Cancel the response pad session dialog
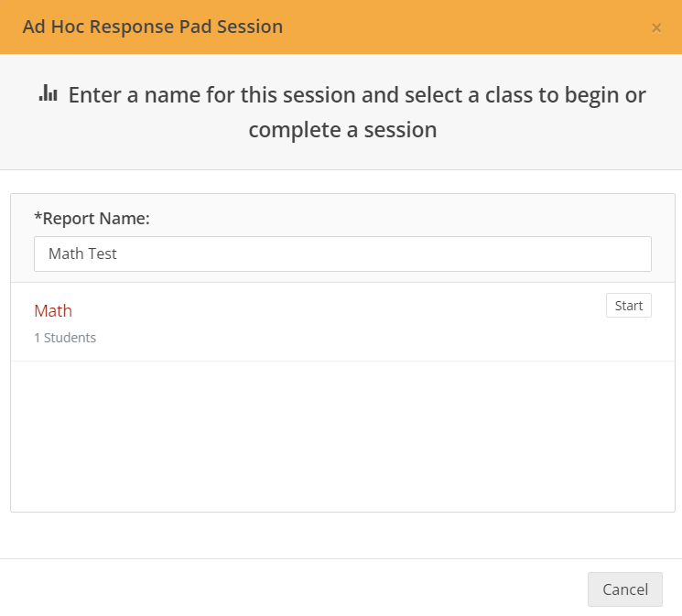Screen dimensions: 682x616 point(624,589)
